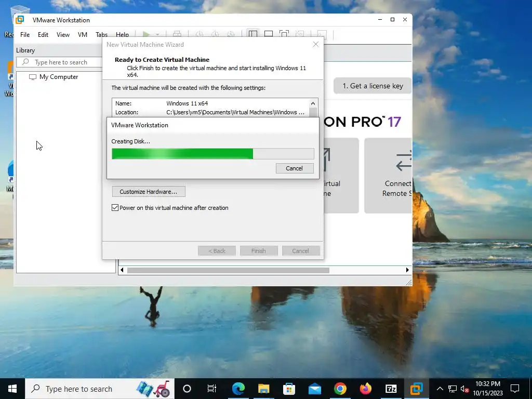Open the power options dropdown arrow beside play
The width and height of the screenshot is (532, 399).
[x=157, y=34]
